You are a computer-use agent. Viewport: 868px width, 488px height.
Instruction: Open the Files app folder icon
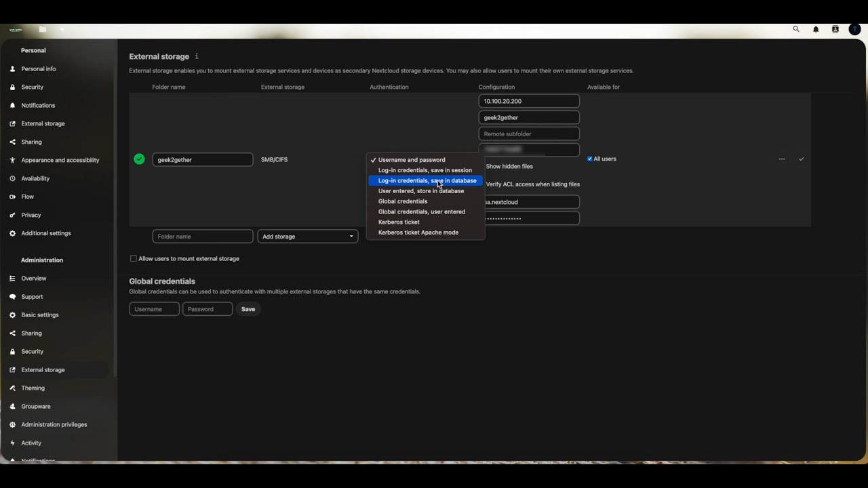[43, 29]
